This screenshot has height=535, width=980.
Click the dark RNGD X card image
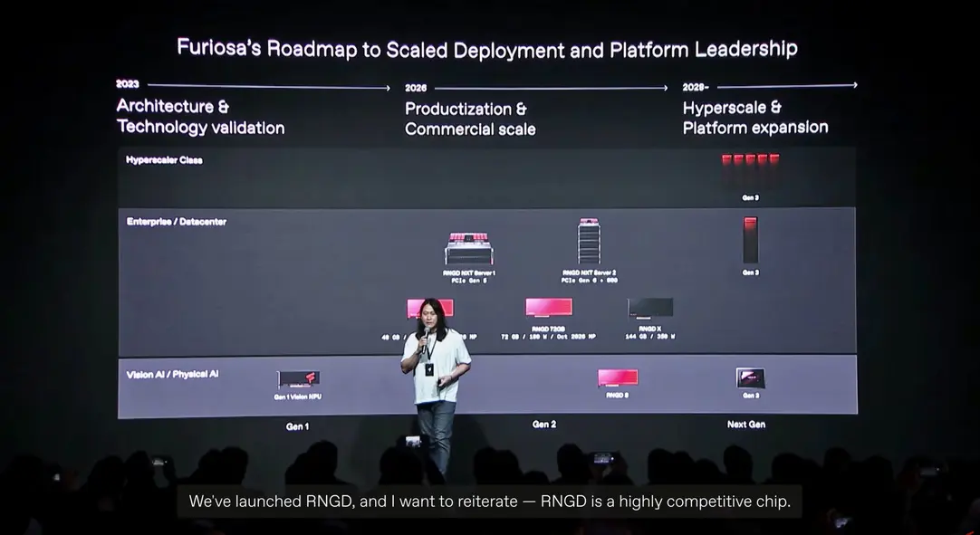coord(650,309)
